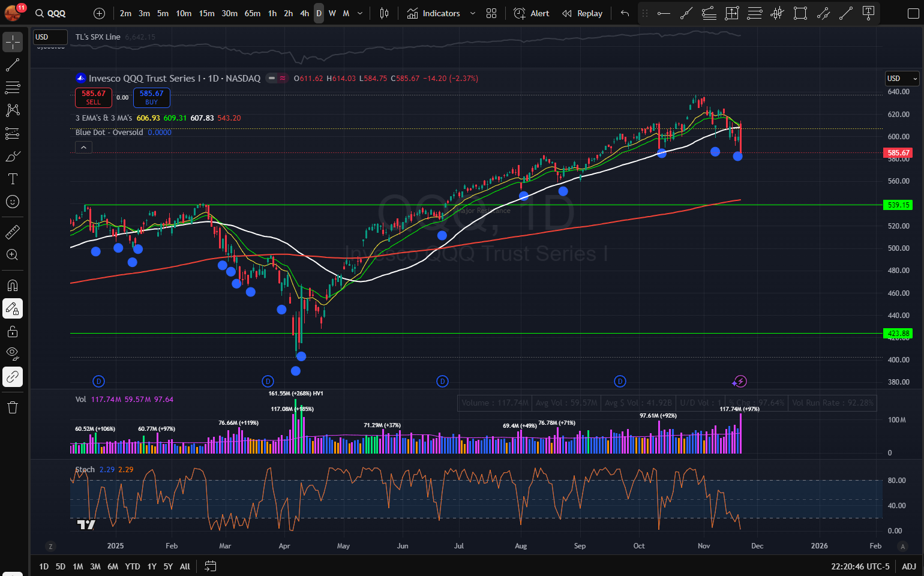
Task: Click the green 539.15 price line label
Action: tap(898, 205)
